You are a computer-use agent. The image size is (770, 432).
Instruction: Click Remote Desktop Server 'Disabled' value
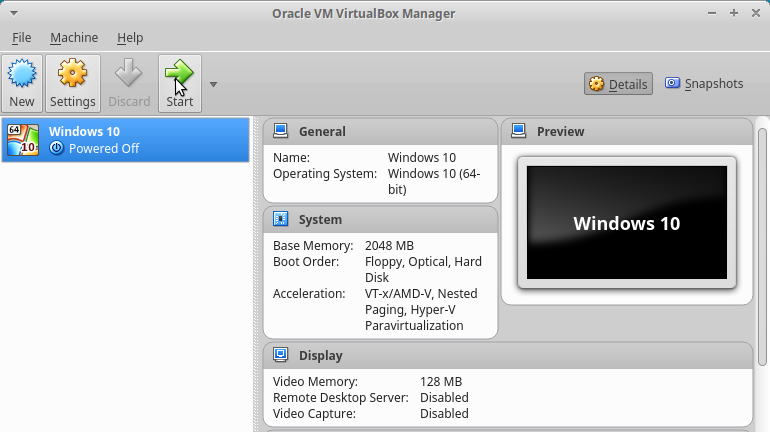coord(444,398)
